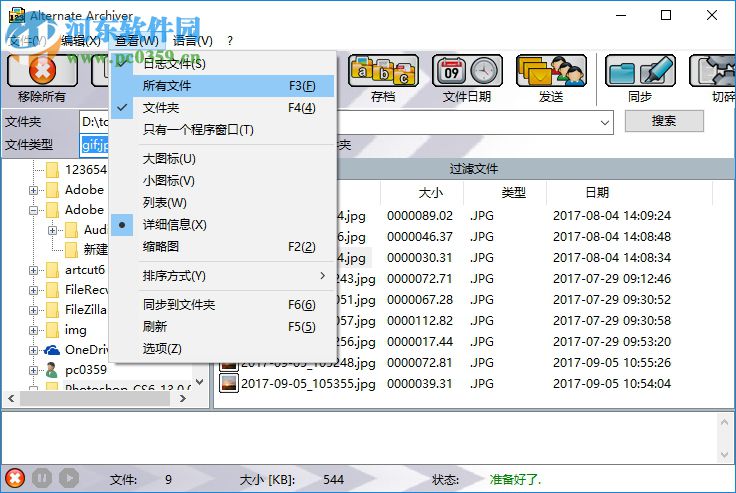Click the file type filter input field
This screenshot has height=493, width=736.
coord(95,145)
